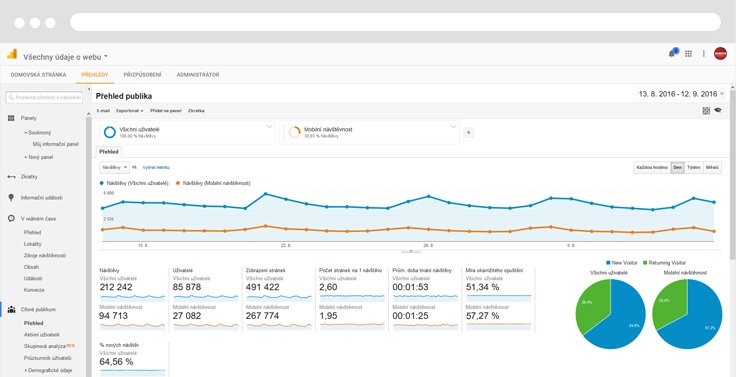Viewport: 736px width, 377px height.
Task: Switch the chart to Měsíc view
Action: tap(713, 167)
